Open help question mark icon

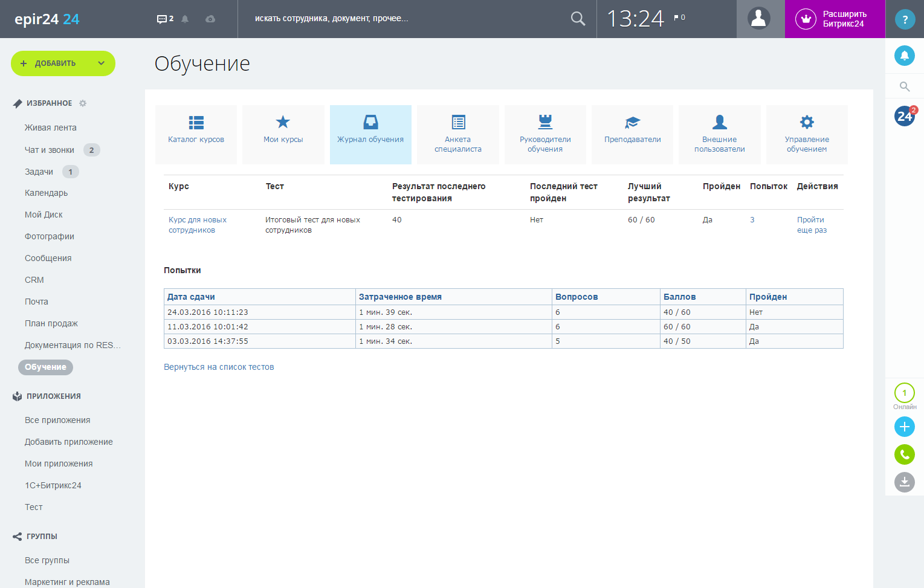(905, 19)
